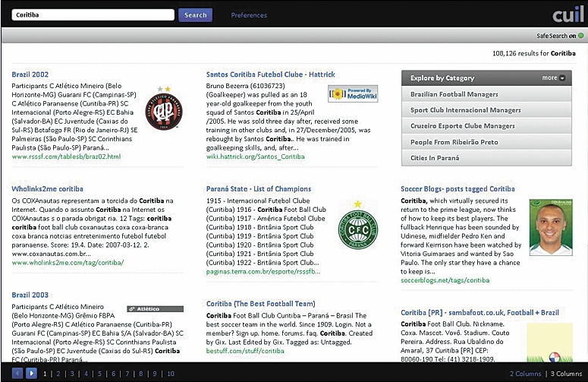This screenshot has height=382, width=588.
Task: Toggle the Safe Search on indicator
Action: (560, 36)
